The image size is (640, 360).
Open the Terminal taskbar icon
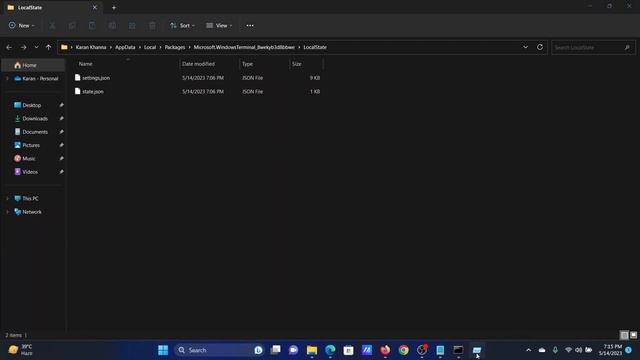tap(458, 350)
